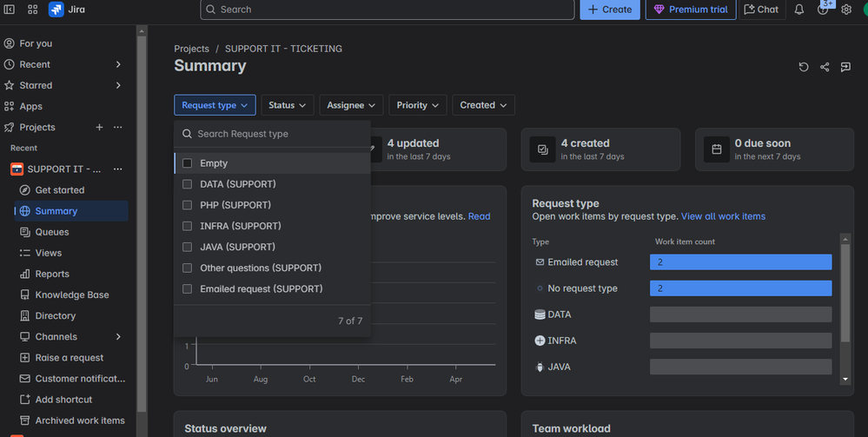Close the Request type filter dropdown
The height and width of the screenshot is (437, 868).
pyautogui.click(x=215, y=105)
